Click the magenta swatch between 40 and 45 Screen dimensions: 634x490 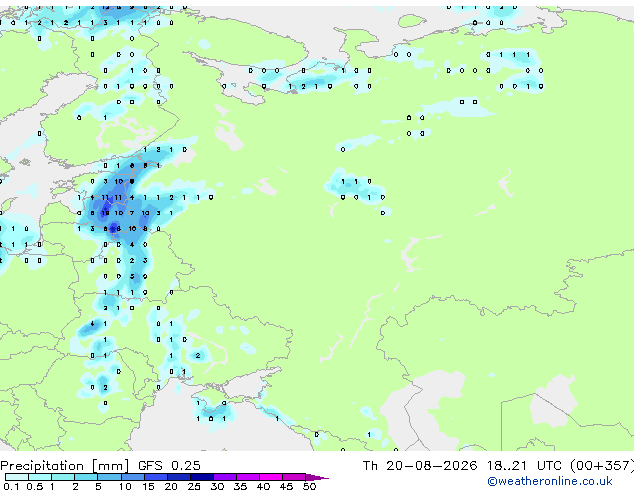[271, 477]
